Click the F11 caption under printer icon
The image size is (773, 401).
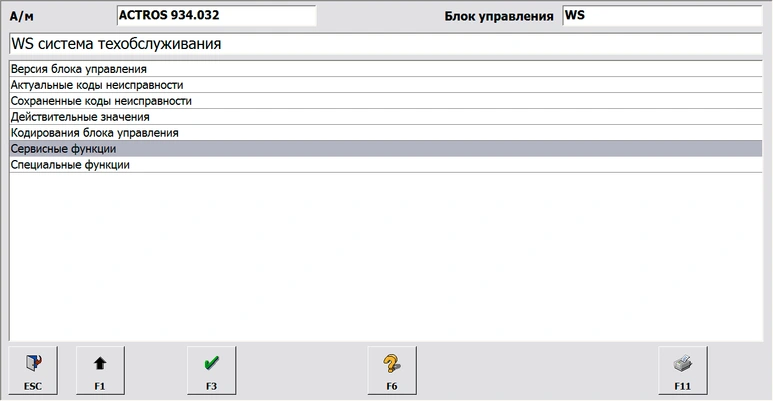pyautogui.click(x=683, y=385)
